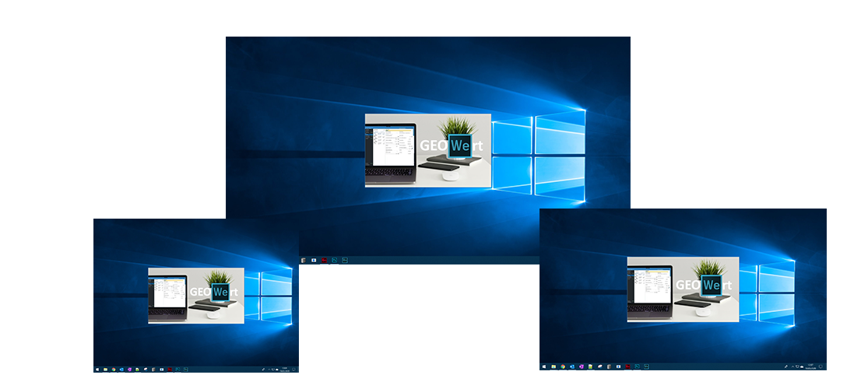Click the Windows Start button on right desktop

click(x=544, y=366)
